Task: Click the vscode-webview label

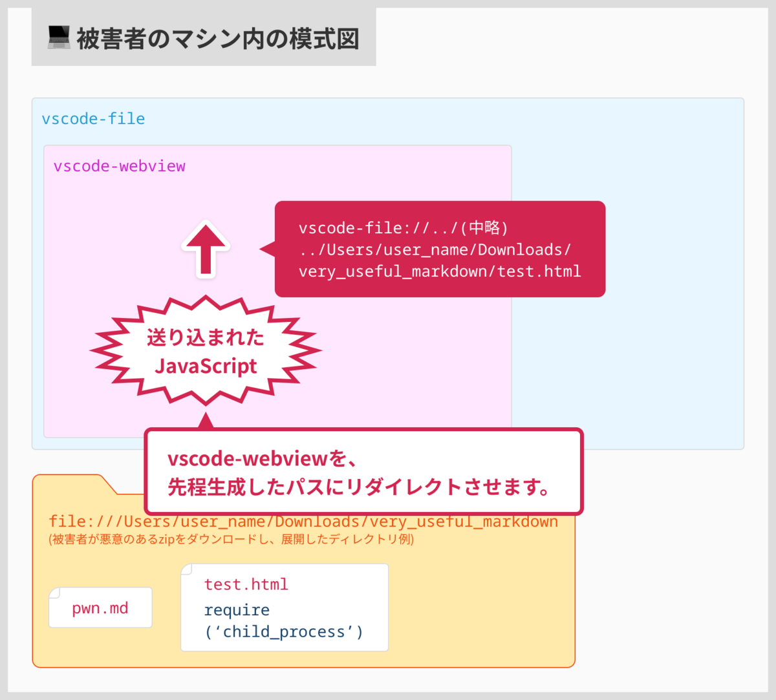Action: (x=120, y=166)
